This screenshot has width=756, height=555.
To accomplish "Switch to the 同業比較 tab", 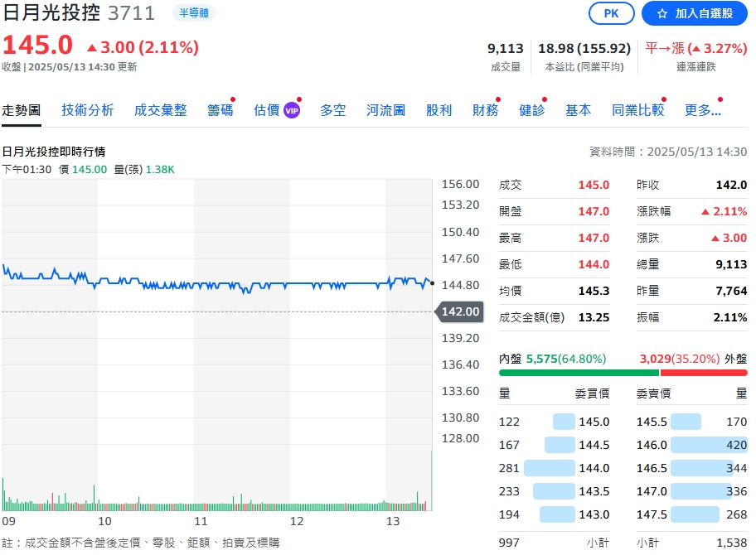I will (x=637, y=110).
